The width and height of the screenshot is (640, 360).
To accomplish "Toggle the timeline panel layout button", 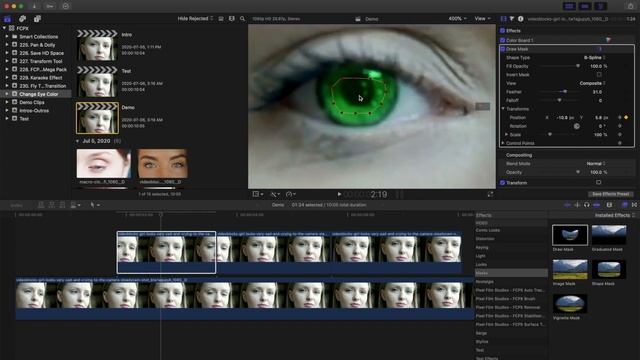I will click(585, 6).
